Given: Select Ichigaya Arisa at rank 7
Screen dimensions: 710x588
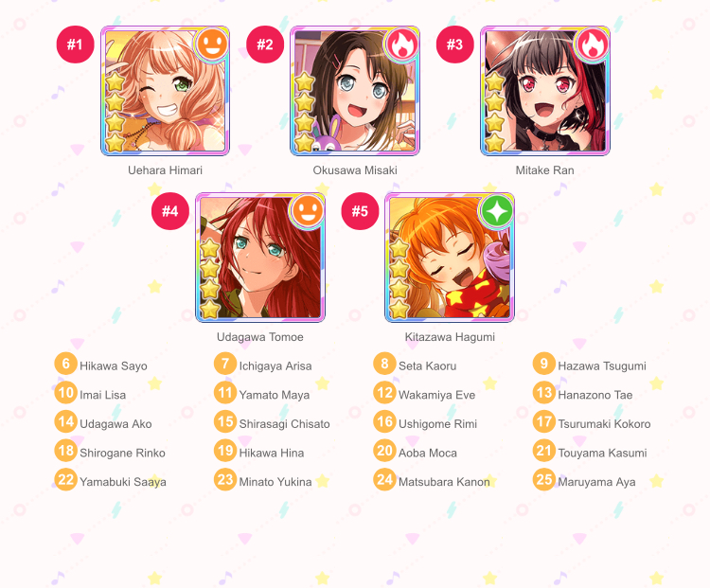Looking at the screenshot, I should (x=275, y=366).
